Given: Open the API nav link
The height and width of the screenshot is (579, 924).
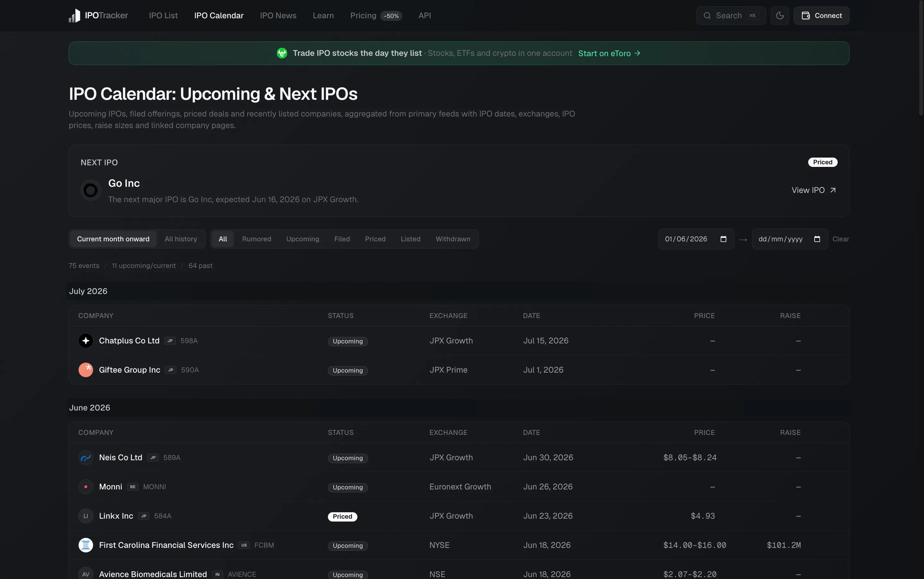Looking at the screenshot, I should (424, 16).
